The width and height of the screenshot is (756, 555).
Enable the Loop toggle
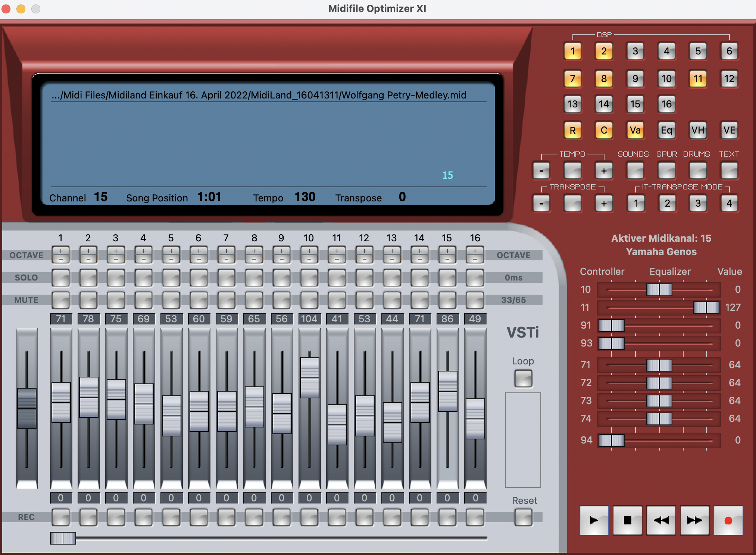[523, 379]
